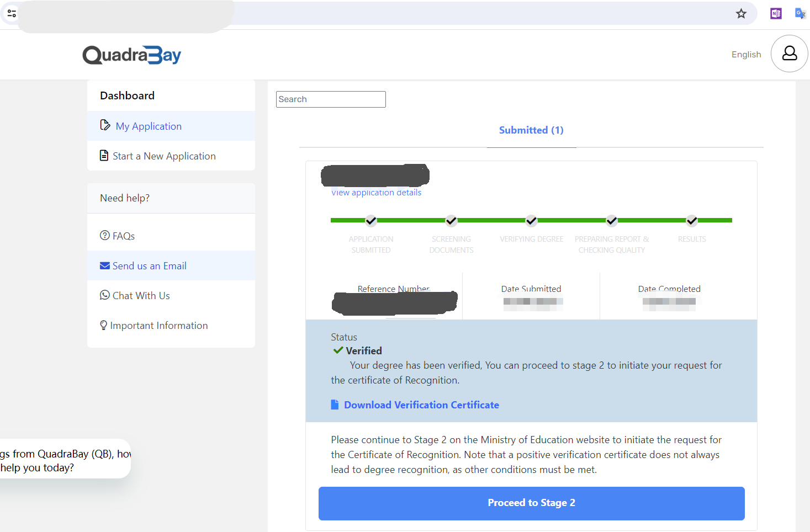
Task: Select the Submitted (1) tab
Action: 531,130
